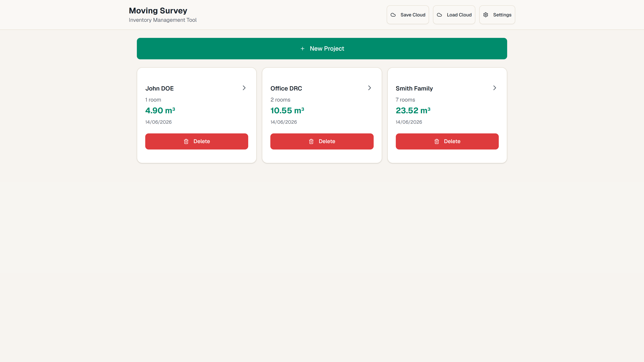The width and height of the screenshot is (644, 362).
Task: Open John DOE project via chevron
Action: pyautogui.click(x=244, y=88)
